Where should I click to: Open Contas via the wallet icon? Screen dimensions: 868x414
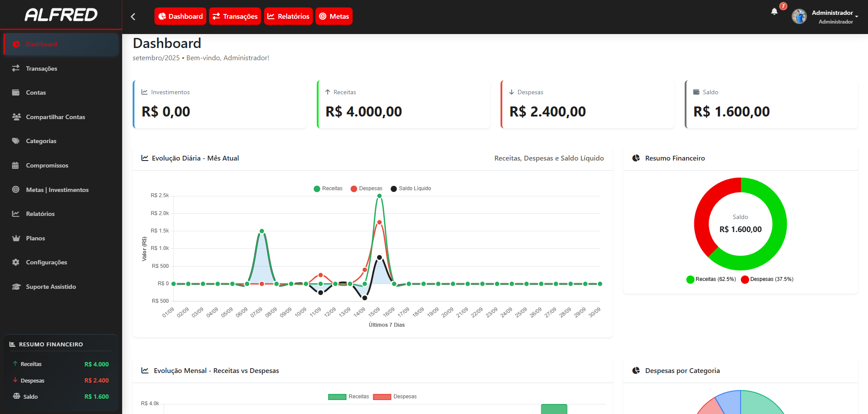click(x=16, y=92)
